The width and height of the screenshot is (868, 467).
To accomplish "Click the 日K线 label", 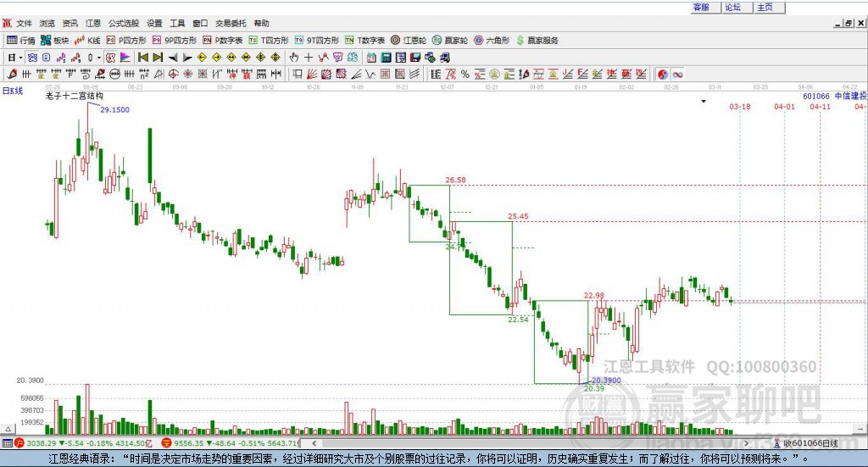I will click(x=13, y=92).
